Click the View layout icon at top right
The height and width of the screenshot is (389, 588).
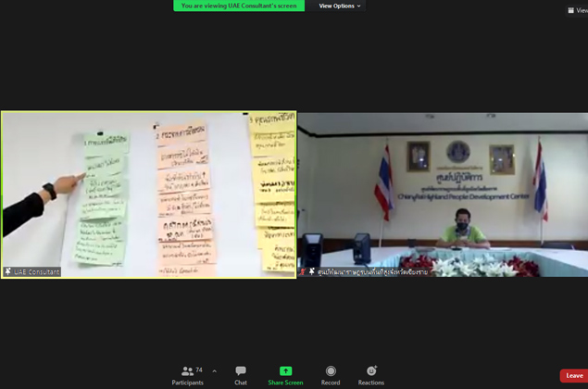[571, 10]
